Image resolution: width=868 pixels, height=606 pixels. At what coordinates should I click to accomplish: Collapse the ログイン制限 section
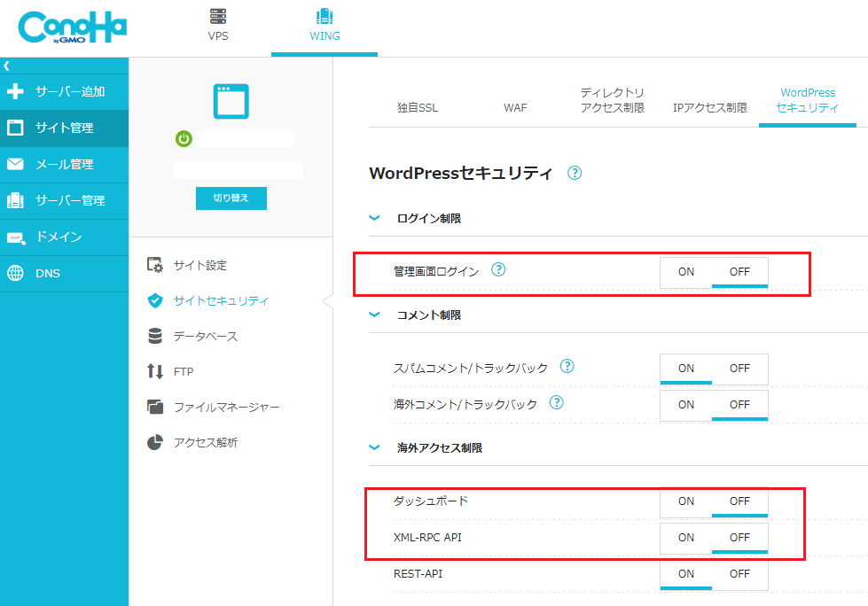click(x=375, y=218)
